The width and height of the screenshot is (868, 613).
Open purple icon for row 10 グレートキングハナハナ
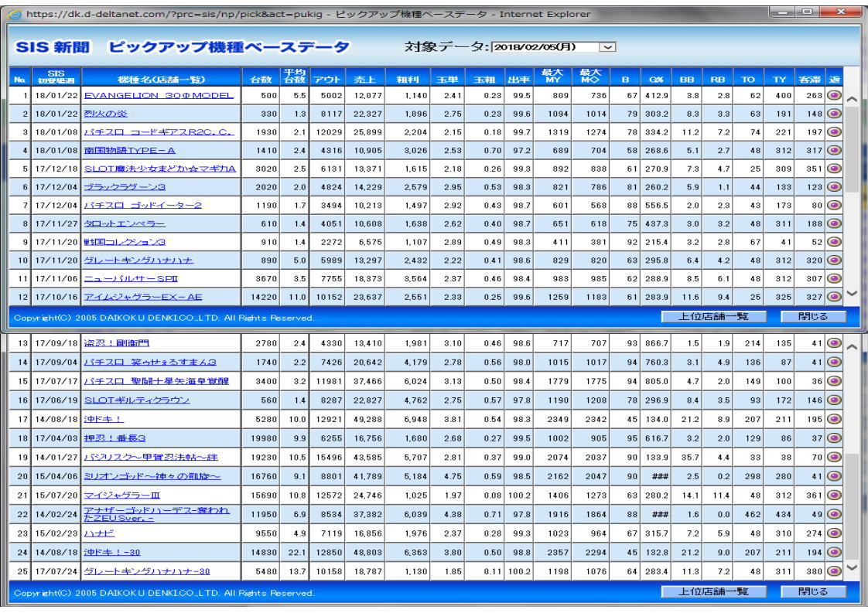click(834, 260)
